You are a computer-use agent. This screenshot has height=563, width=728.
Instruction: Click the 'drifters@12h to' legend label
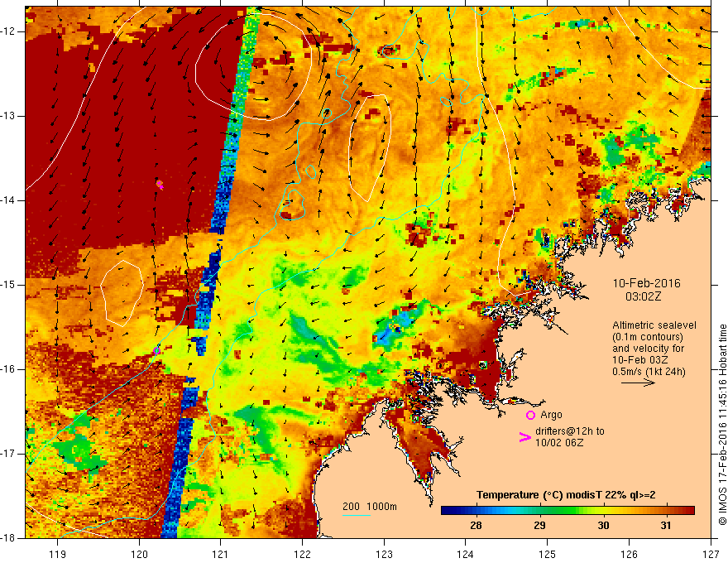(570, 431)
